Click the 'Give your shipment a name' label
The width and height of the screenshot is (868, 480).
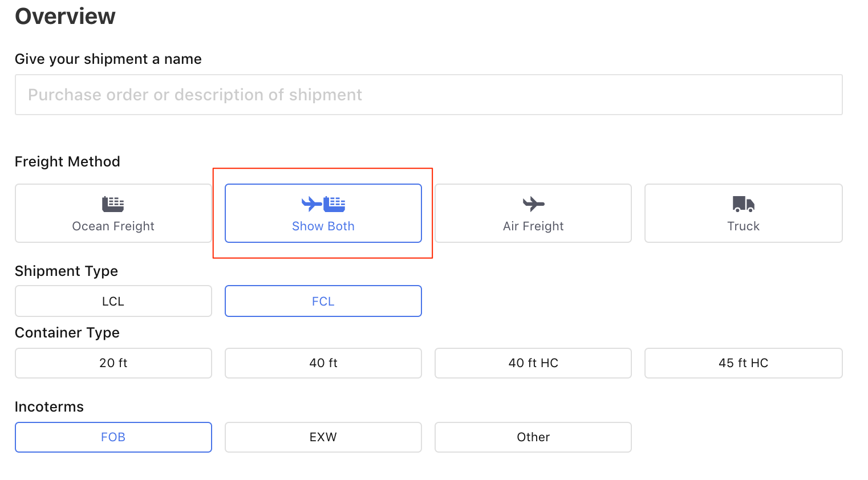click(108, 59)
